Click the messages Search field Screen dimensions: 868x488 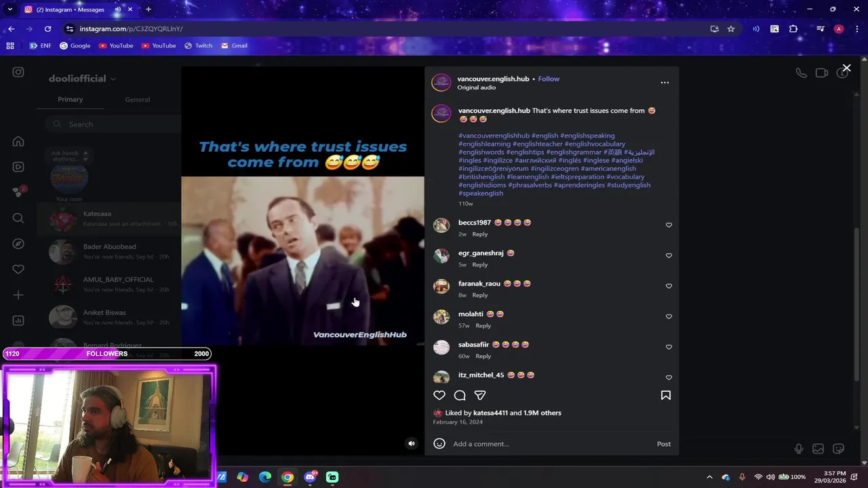pos(113,124)
